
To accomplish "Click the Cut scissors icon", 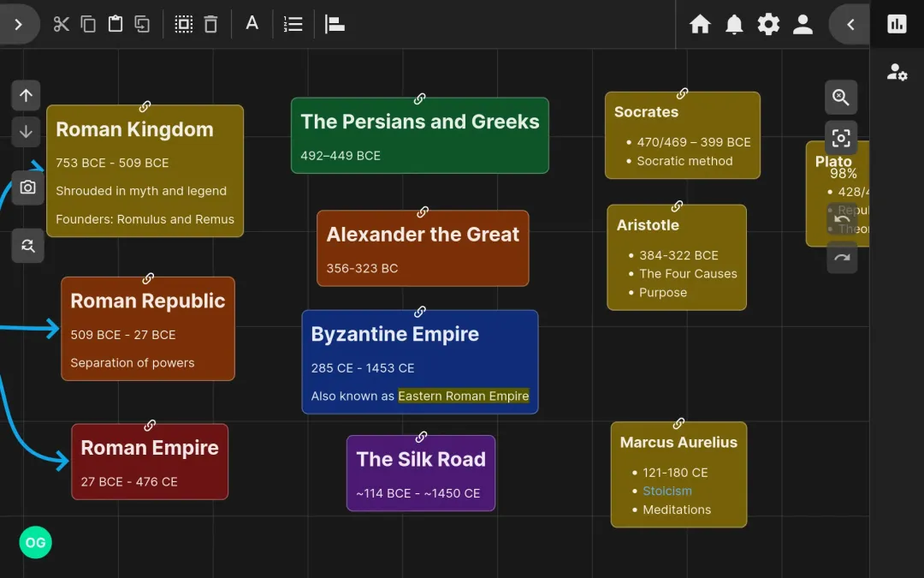I will 61,24.
